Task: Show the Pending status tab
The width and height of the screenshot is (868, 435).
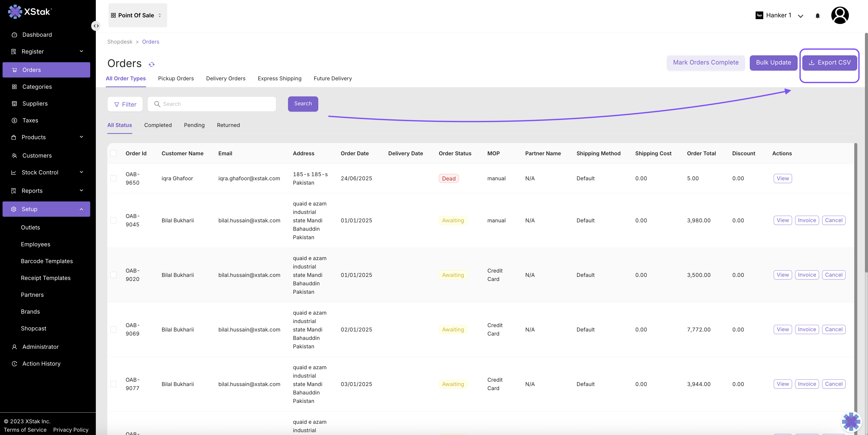Action: 194,125
